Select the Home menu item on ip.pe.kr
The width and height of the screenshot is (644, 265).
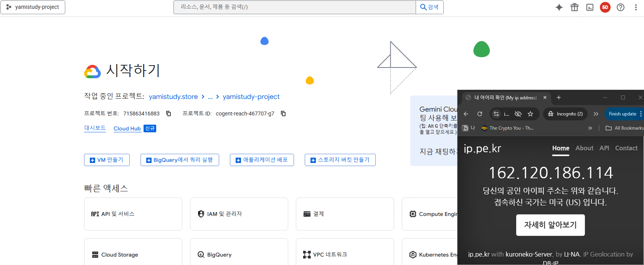[561, 148]
